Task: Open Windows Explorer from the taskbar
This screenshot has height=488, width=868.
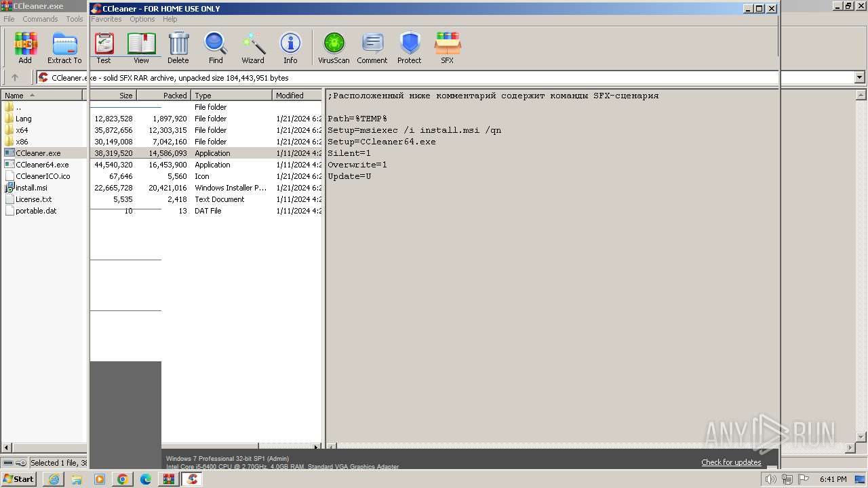Action: (x=77, y=479)
